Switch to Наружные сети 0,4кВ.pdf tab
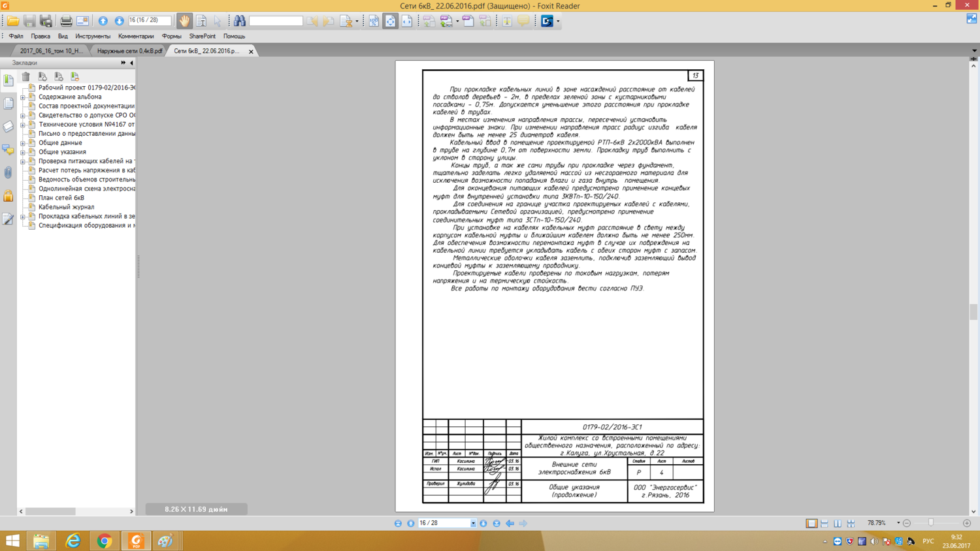 pyautogui.click(x=129, y=51)
